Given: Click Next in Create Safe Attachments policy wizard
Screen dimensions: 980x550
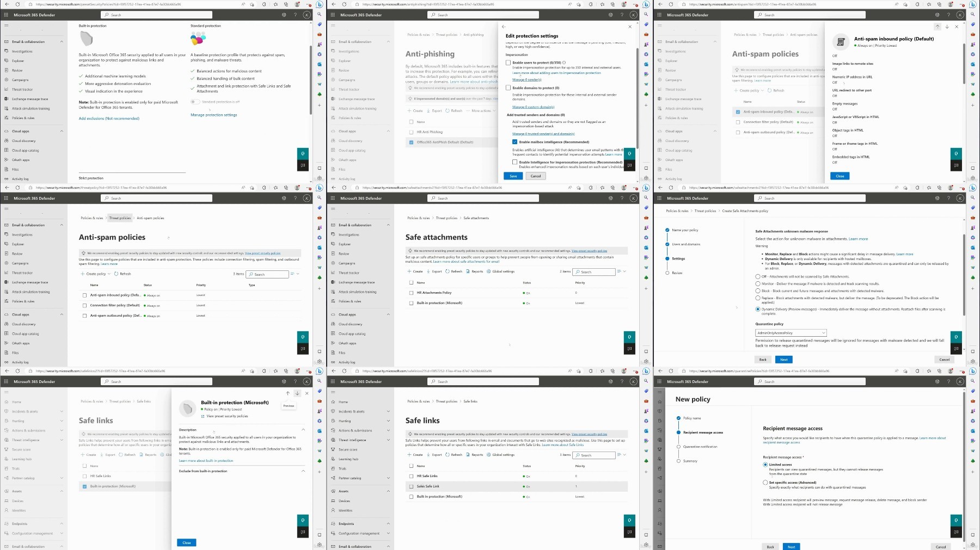Looking at the screenshot, I should click(783, 360).
